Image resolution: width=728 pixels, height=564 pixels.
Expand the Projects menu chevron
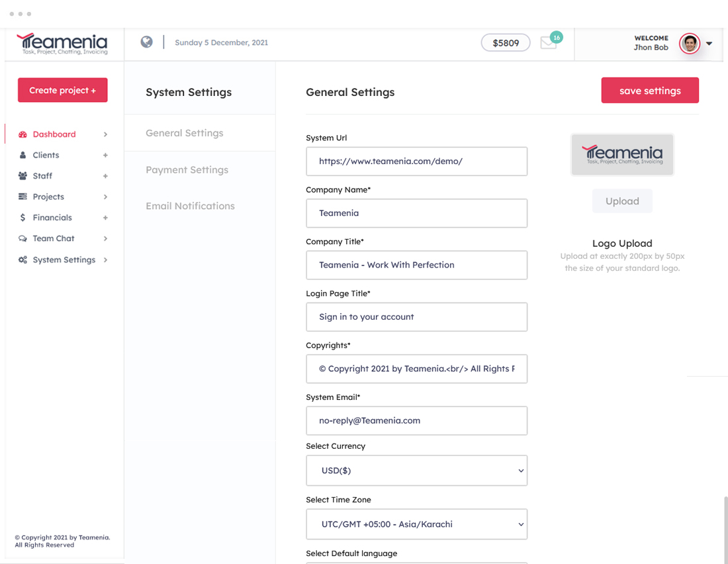(105, 197)
